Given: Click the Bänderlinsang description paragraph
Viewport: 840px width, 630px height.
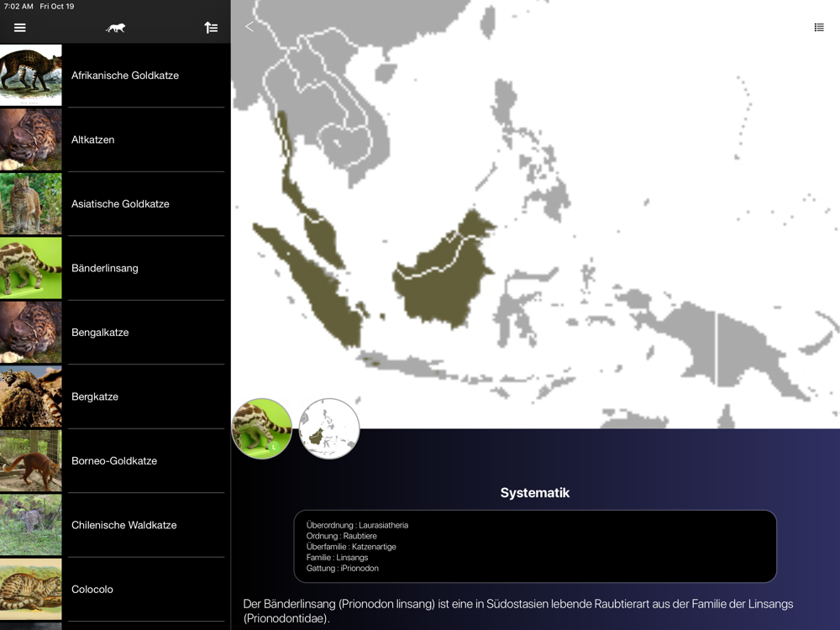Looking at the screenshot, I should [x=518, y=611].
